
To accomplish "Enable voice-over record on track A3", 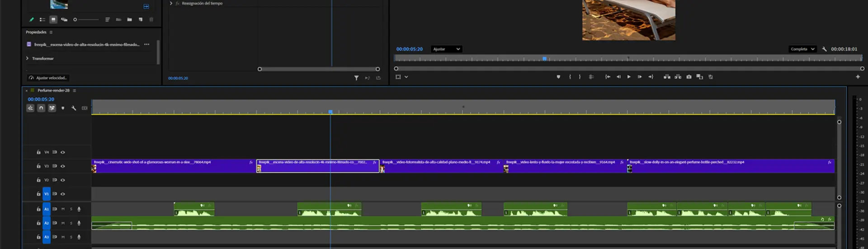I will (79, 237).
